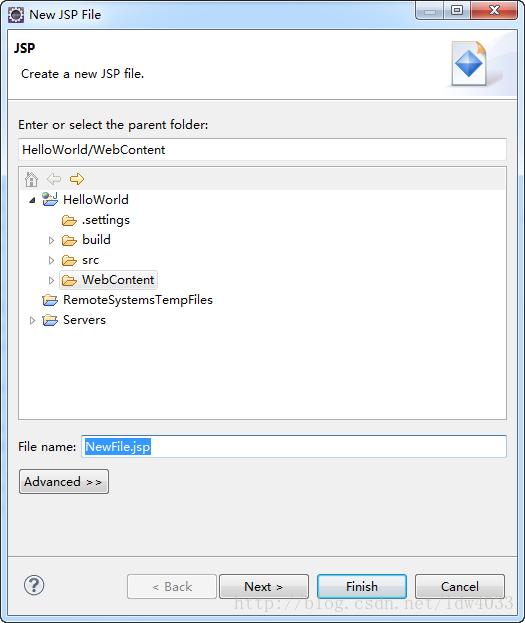Click the .settings folder icon

[69, 220]
